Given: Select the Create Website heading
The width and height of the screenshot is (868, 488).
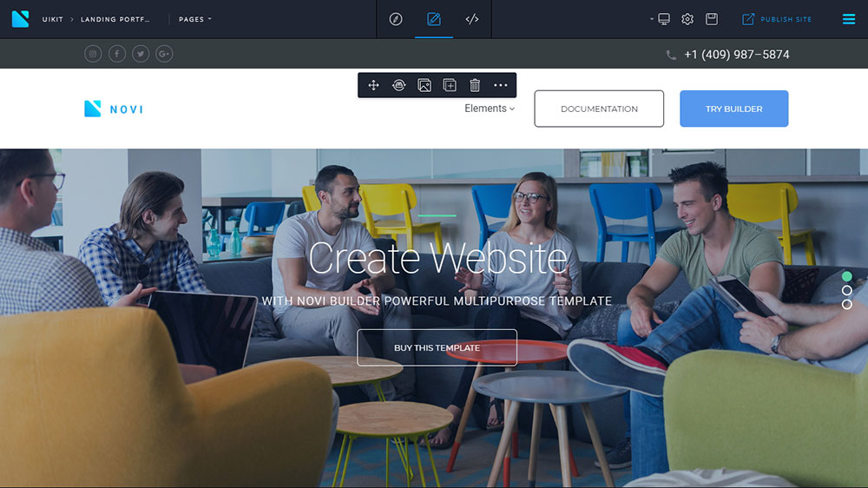Looking at the screenshot, I should (x=437, y=258).
